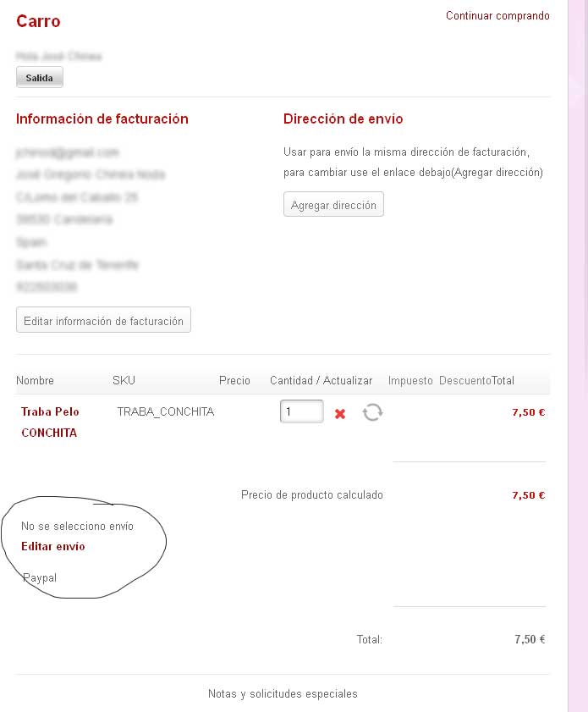
Task: Click the SKU column header
Action: pyautogui.click(x=124, y=380)
